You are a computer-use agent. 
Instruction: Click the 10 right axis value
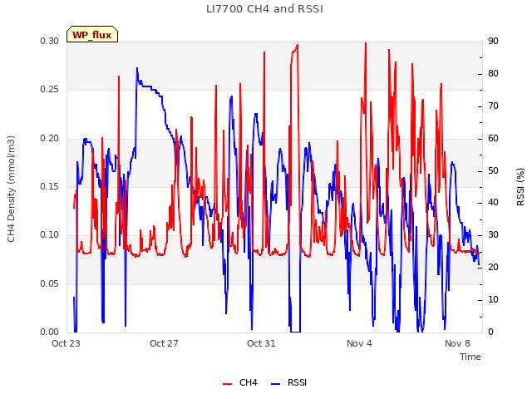(493, 300)
